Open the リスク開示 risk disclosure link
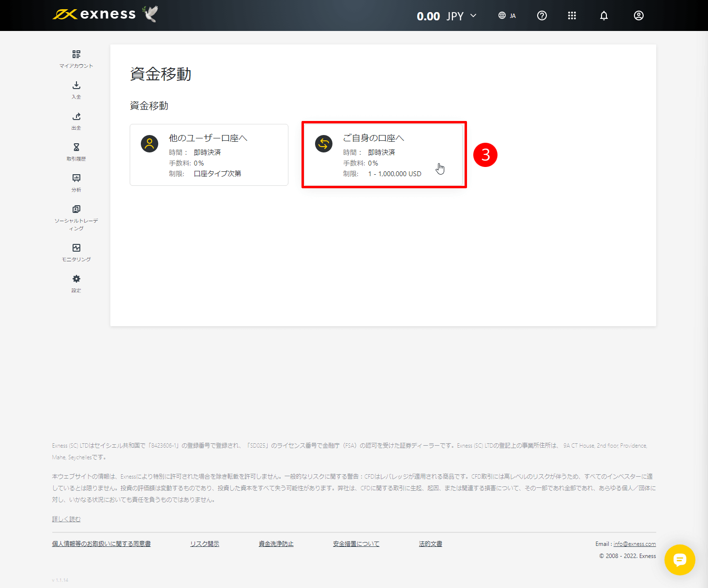This screenshot has width=708, height=588. point(204,543)
